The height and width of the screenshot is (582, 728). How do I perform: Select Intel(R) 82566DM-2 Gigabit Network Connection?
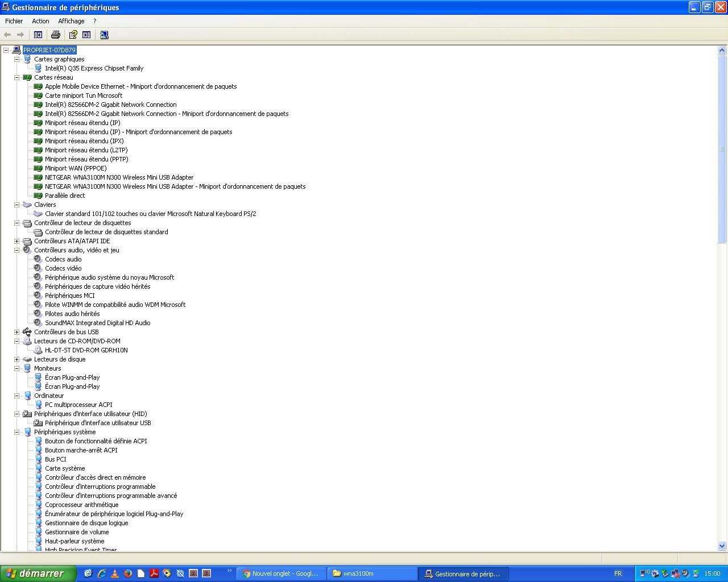tap(110, 105)
